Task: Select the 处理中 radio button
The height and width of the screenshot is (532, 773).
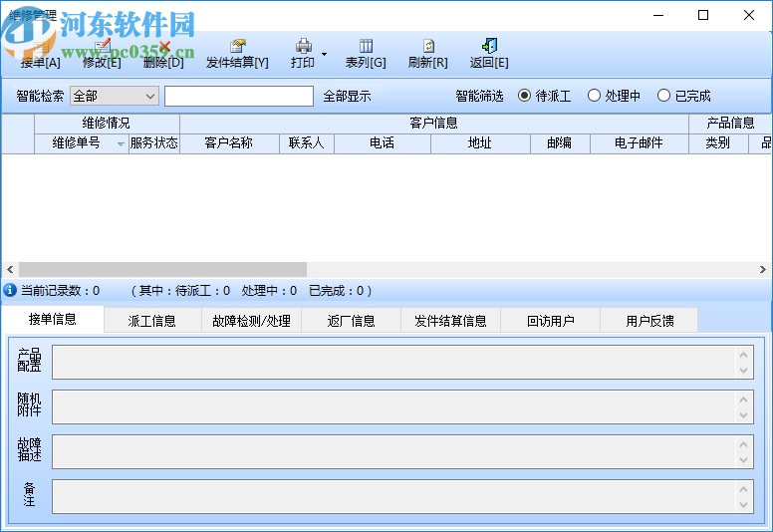Action: click(594, 96)
